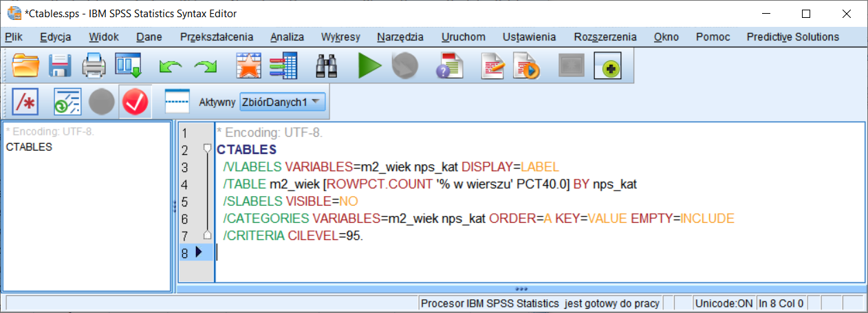Screen dimensions: 868x313
Task: Click the /SLABELS subcommand text
Action: click(252, 202)
